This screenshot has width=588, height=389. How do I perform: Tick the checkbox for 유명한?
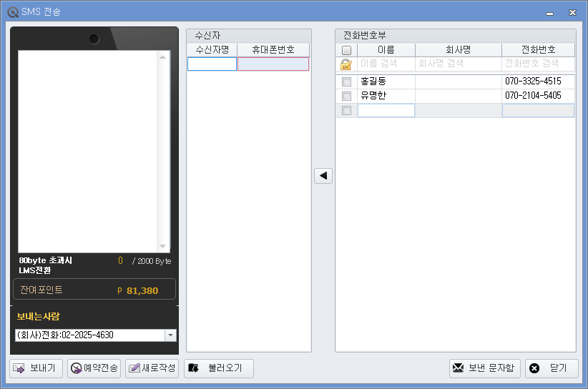(x=346, y=96)
